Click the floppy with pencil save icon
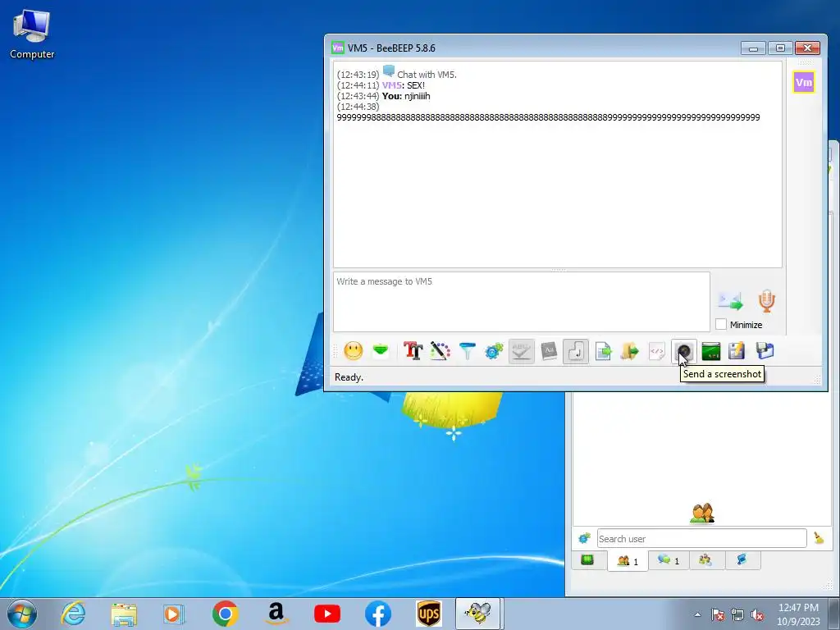Viewport: 840px width, 630px height. tap(737, 351)
